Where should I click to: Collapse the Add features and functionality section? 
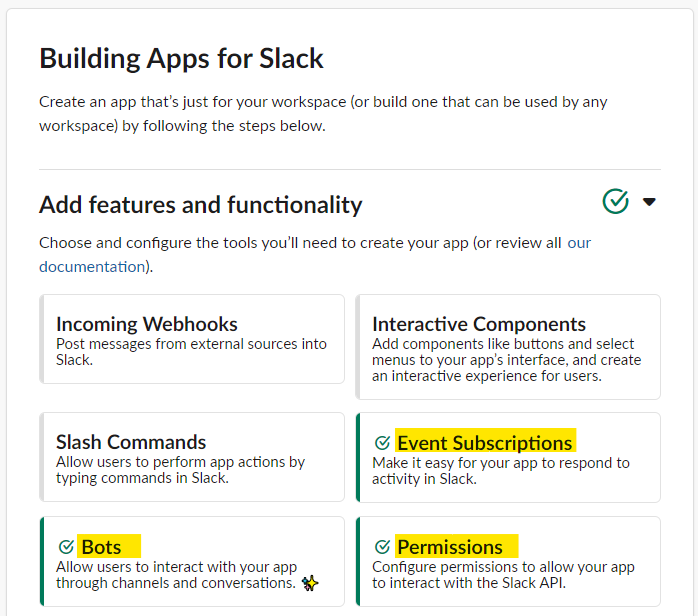coord(649,202)
